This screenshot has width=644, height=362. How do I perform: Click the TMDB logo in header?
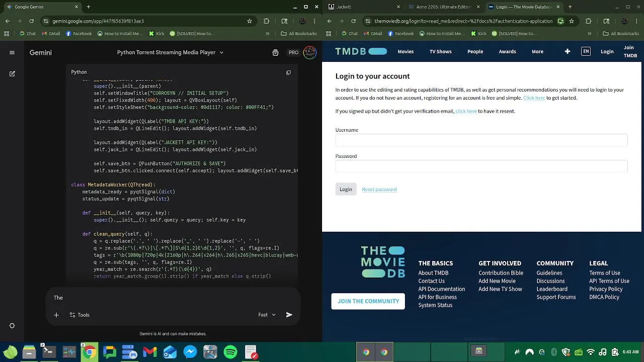361,51
